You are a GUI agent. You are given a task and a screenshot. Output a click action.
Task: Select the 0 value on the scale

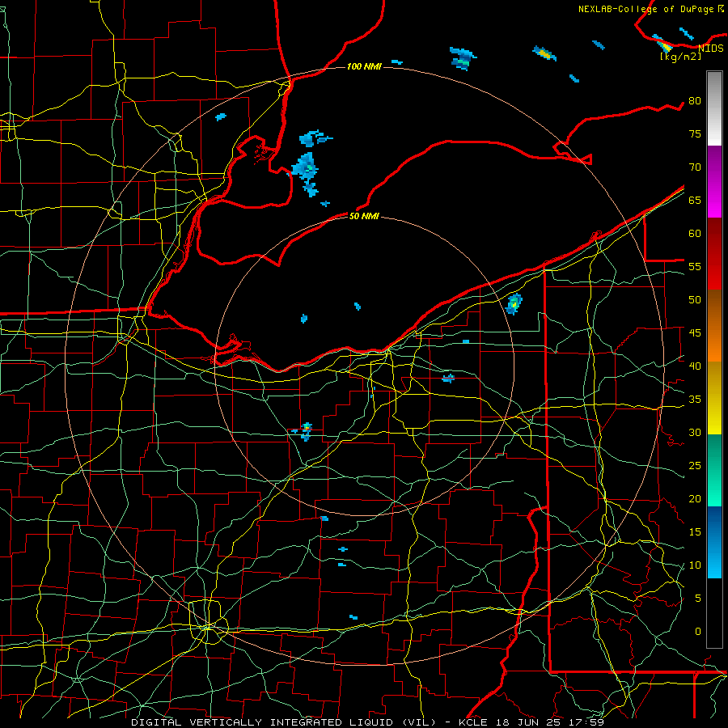698,632
